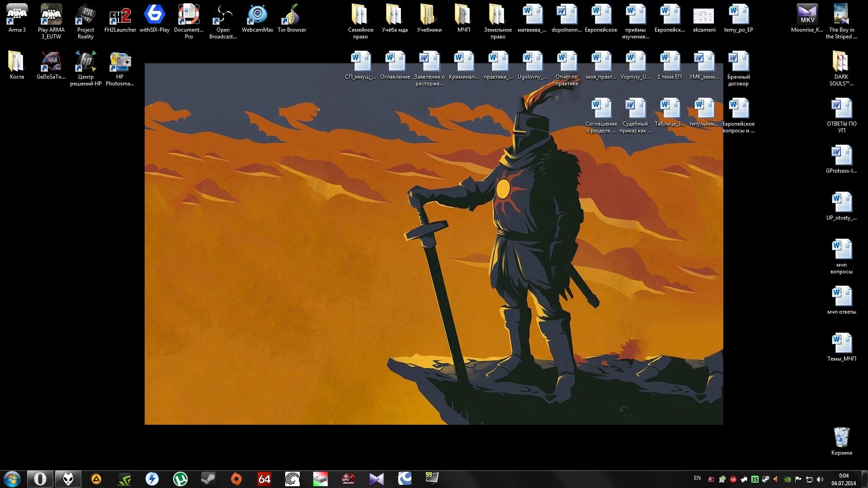Launch AIDA64 from the taskbar
This screenshot has height=488, width=868.
coord(264,479)
